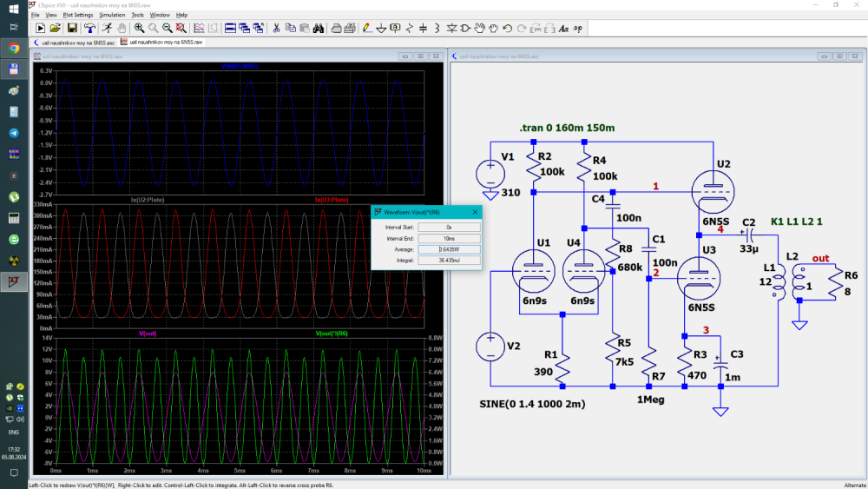The image size is (868, 489).
Task: Click the Average value field
Action: click(x=448, y=248)
